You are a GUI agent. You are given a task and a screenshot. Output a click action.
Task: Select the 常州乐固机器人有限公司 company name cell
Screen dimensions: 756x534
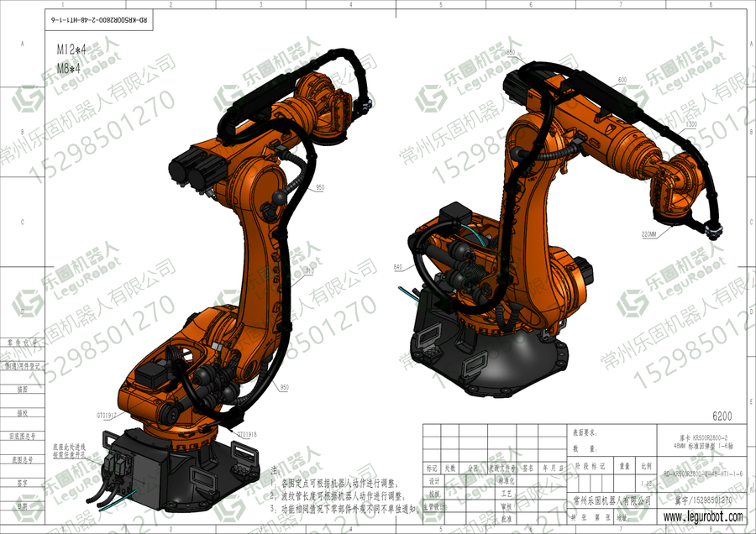click(x=612, y=500)
